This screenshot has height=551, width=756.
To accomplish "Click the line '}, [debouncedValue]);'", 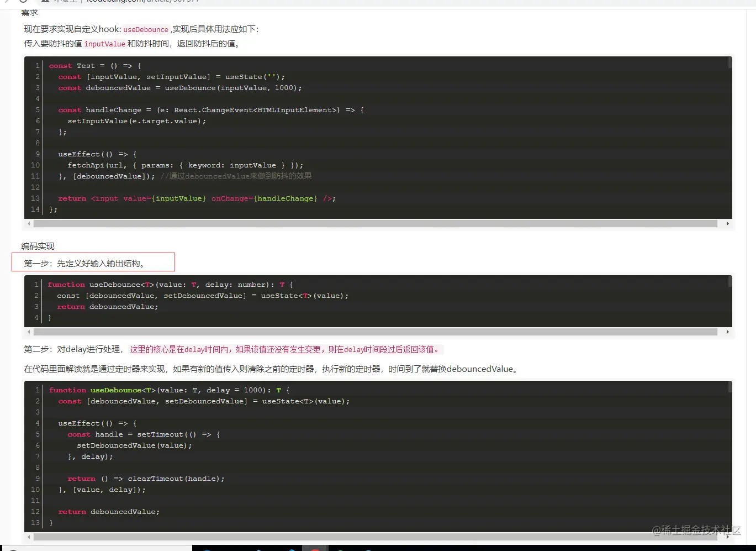I will click(x=107, y=176).
